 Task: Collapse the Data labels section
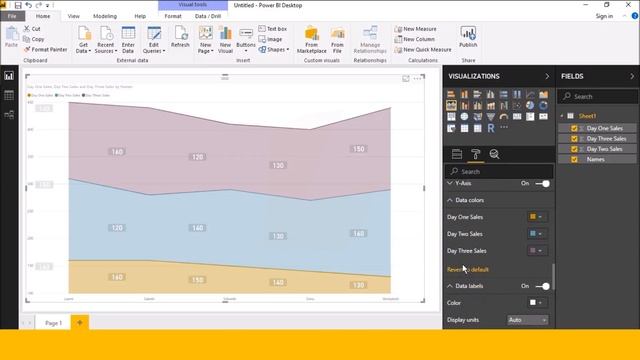450,286
